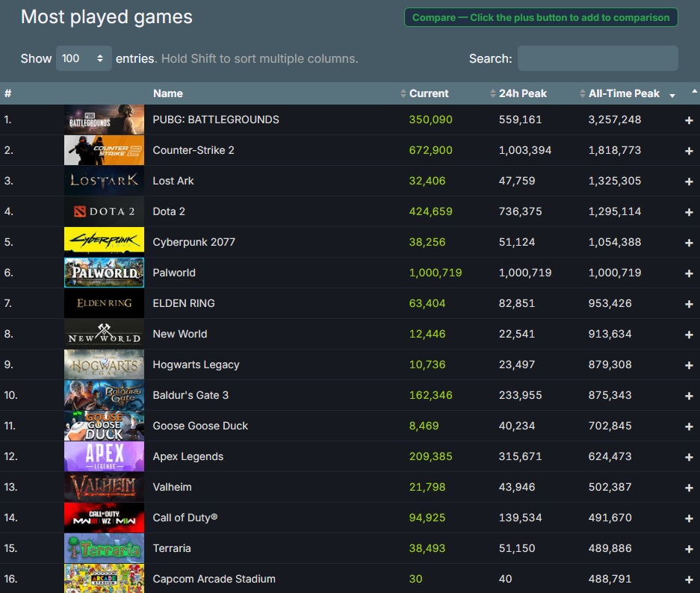Open the Hogwarts Legacy thumbnail
The width and height of the screenshot is (700, 593).
click(x=104, y=364)
